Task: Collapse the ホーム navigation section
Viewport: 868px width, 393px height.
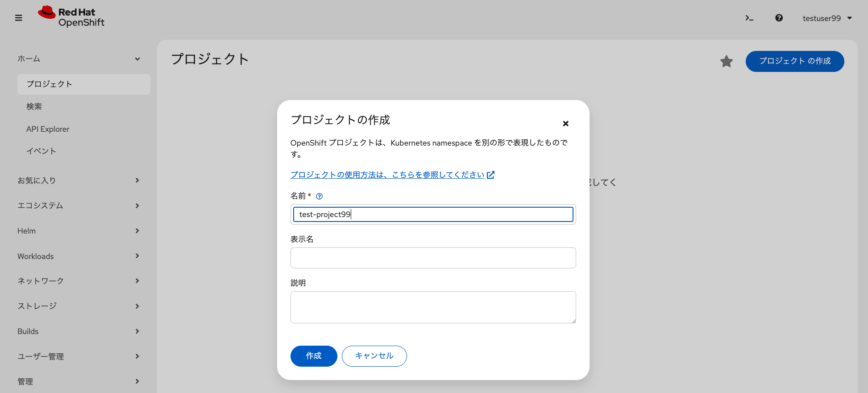Action: tap(79, 59)
